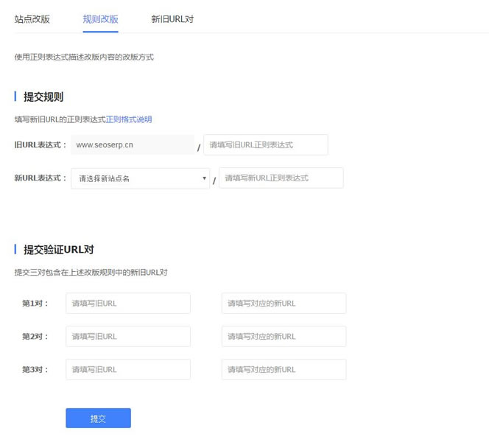Image resolution: width=489 pixels, height=448 pixels.
Task: Focus the 请填写旧URL正则表达式 input
Action: pos(266,144)
